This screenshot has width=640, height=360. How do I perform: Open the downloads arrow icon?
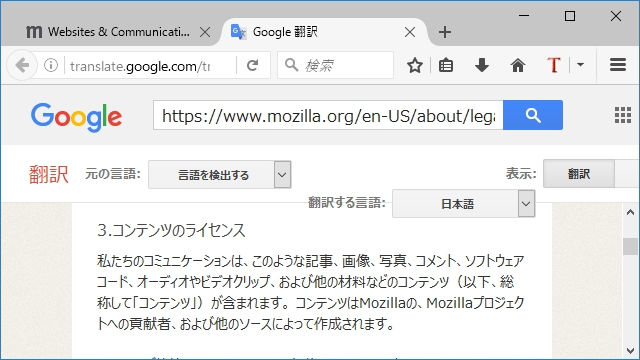pos(482,65)
